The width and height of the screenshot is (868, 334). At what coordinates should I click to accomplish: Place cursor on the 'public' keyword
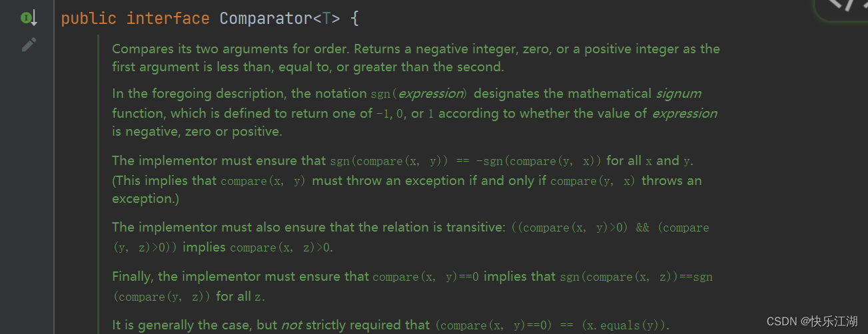point(89,19)
